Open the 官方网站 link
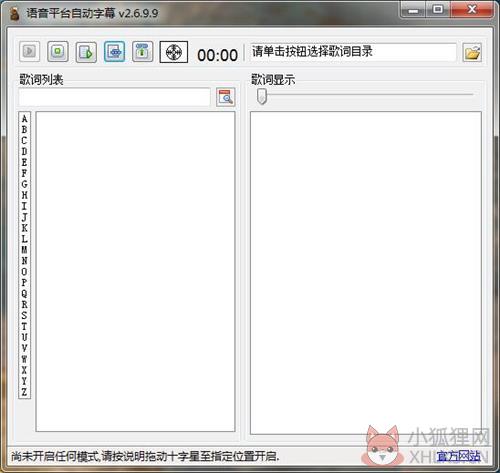500x473 pixels. click(x=459, y=456)
